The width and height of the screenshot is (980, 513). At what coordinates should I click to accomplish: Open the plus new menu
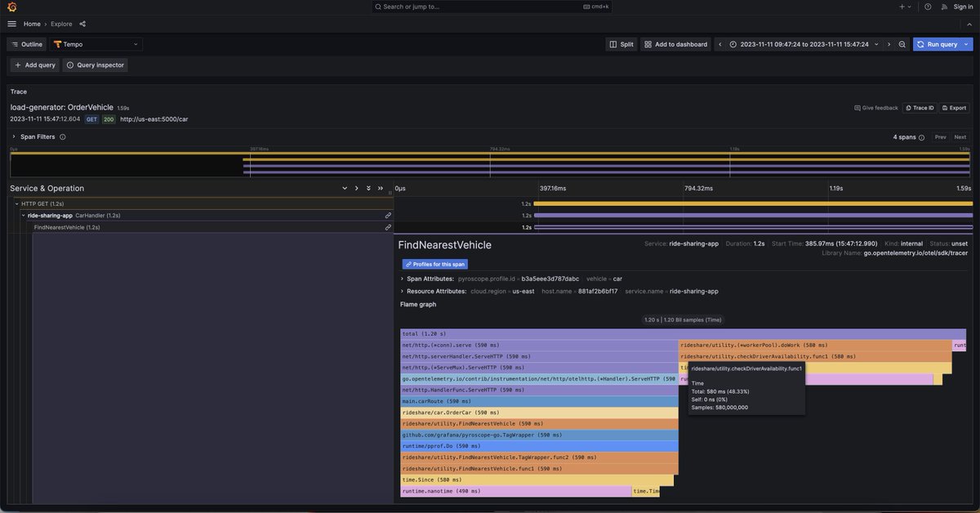pyautogui.click(x=905, y=7)
